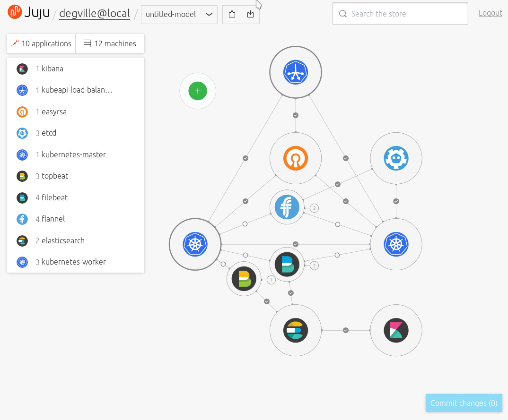Click the "2" badge beside flannel node
The width and height of the screenshot is (508, 420).
coord(314,208)
